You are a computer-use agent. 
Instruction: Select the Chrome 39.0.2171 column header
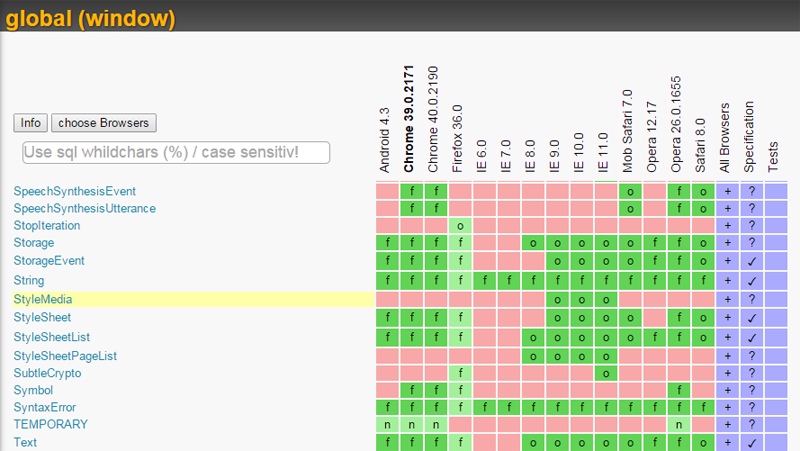click(x=409, y=119)
